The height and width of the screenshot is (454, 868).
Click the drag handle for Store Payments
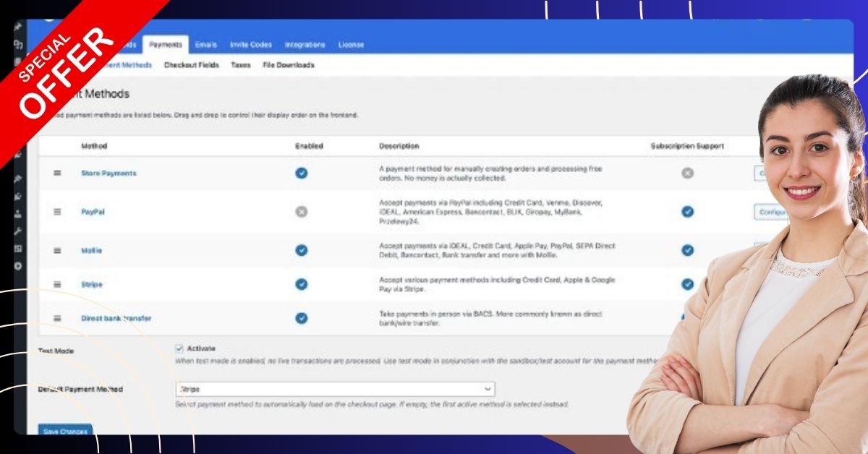click(57, 174)
